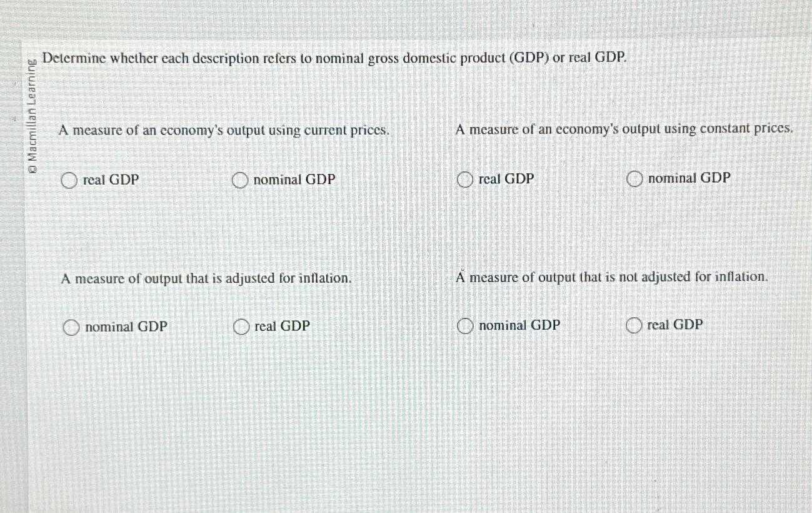Viewport: 812px width, 513px height.
Task: Click the constant prices description text
Action: click(625, 129)
